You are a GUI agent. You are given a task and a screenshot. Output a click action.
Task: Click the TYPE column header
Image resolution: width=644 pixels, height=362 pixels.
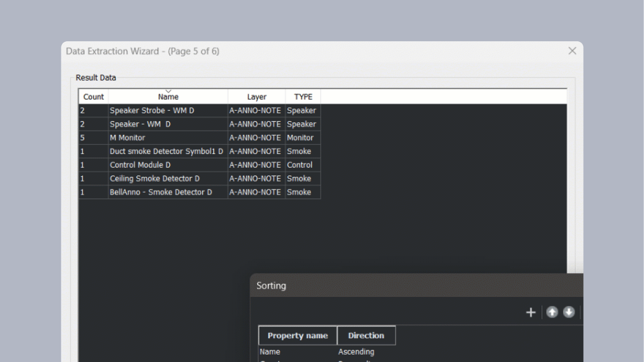303,96
